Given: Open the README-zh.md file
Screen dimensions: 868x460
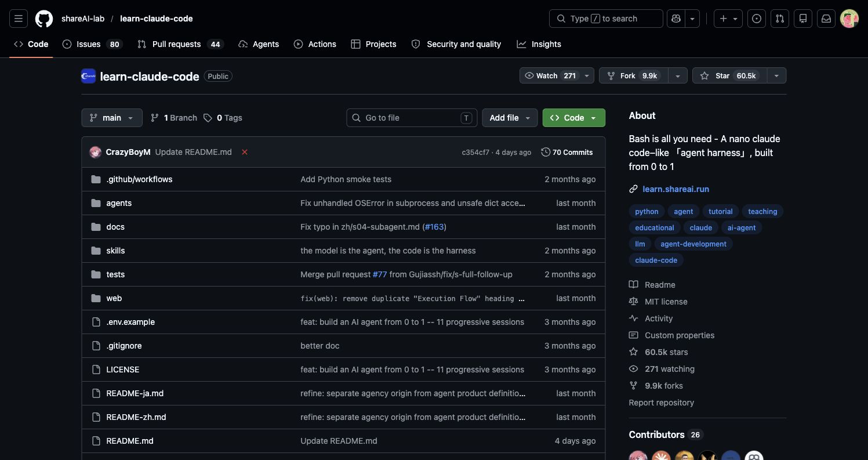Looking at the screenshot, I should click(136, 417).
